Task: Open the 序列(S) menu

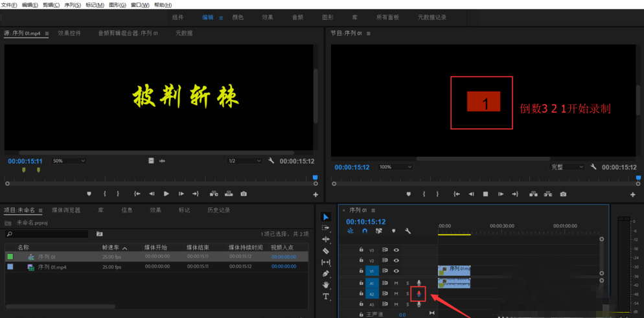Action: (73, 5)
